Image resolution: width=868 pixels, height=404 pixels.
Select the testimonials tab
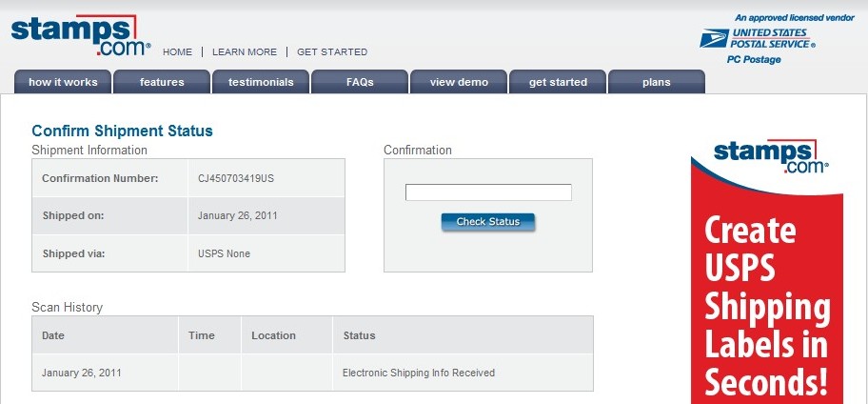pos(261,82)
